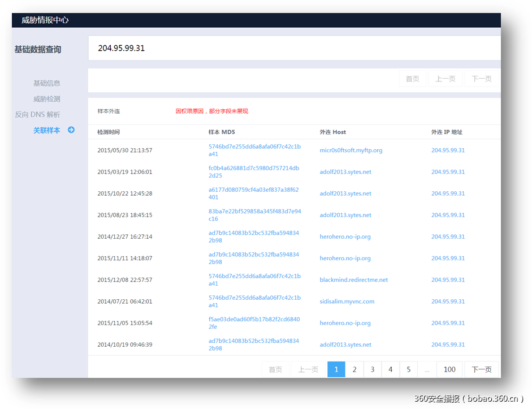Go to page 1 in pagination

336,369
